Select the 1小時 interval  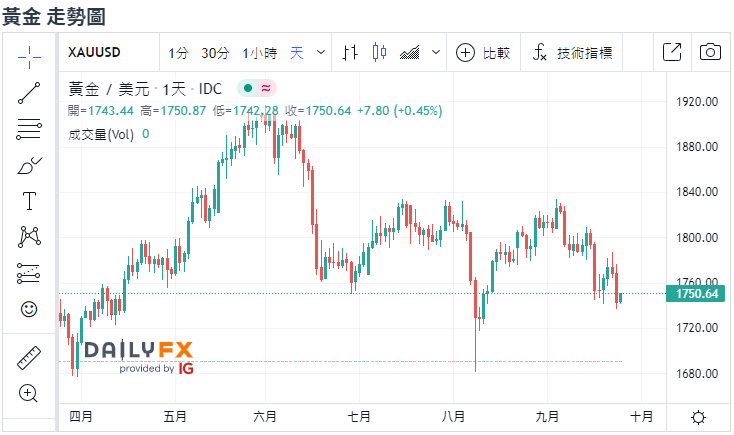[x=260, y=52]
